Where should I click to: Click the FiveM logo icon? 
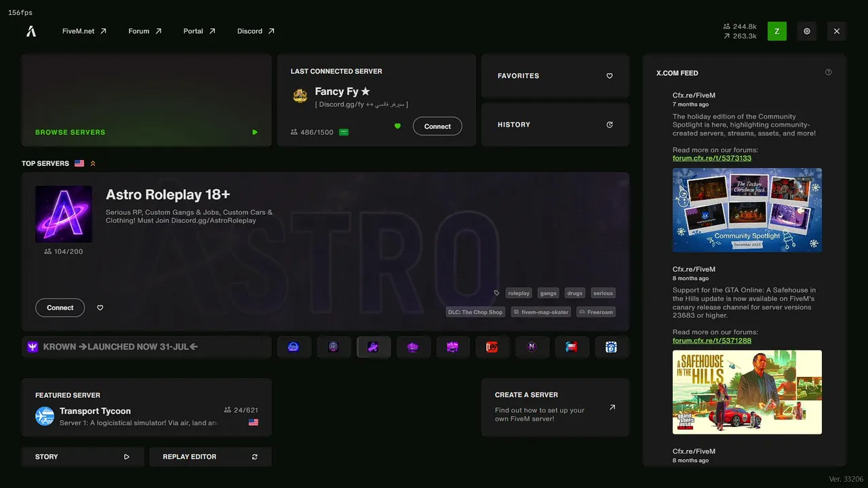(x=31, y=31)
